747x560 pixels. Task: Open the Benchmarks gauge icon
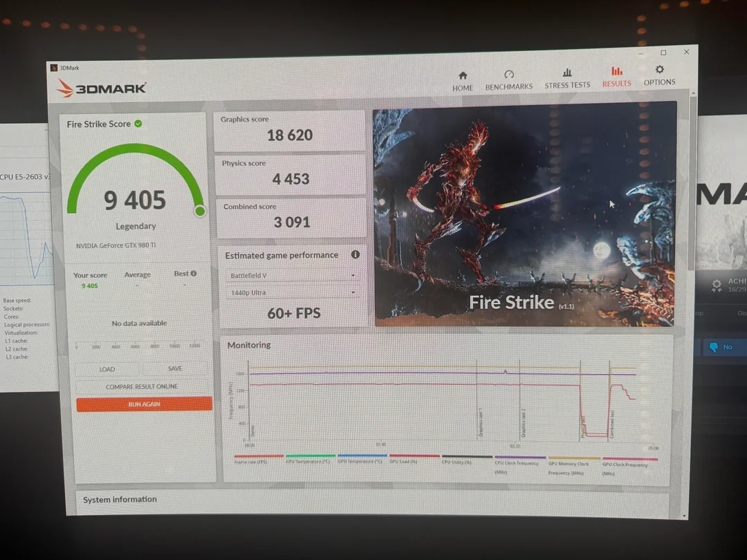(509, 74)
